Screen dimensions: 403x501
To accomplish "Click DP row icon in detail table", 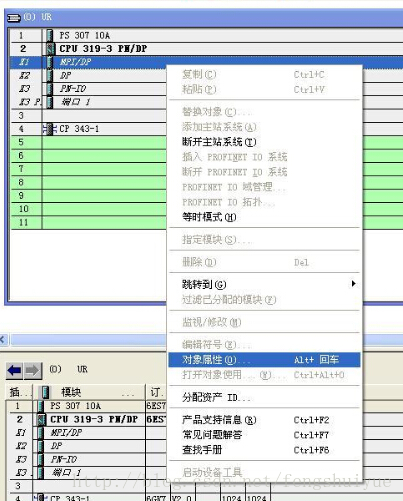I will coord(40,446).
